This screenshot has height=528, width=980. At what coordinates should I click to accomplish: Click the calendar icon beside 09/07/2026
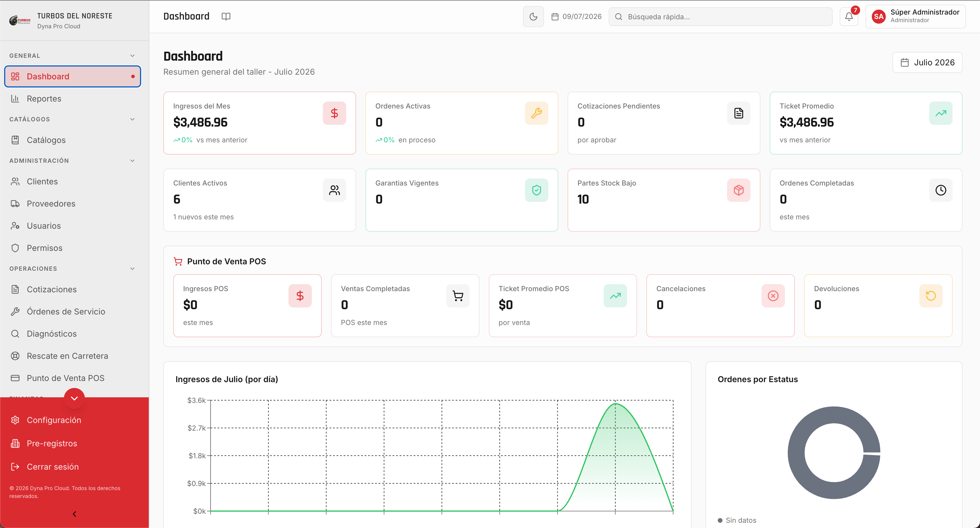click(x=555, y=17)
